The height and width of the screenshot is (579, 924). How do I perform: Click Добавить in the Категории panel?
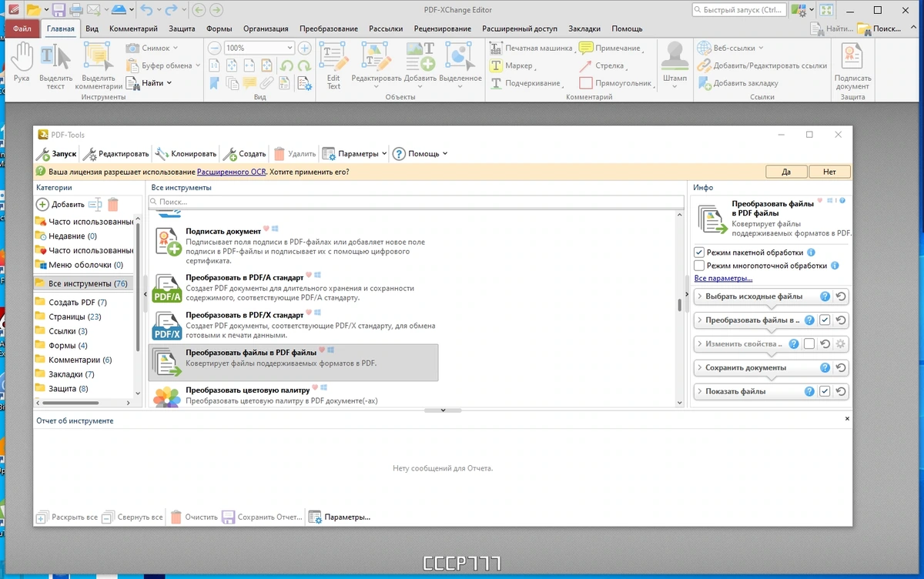pos(60,204)
